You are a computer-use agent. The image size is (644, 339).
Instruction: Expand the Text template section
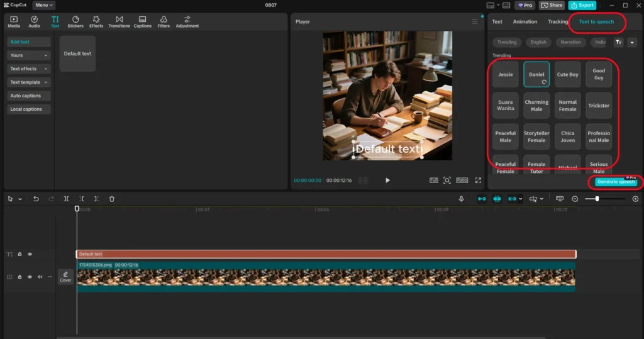click(x=29, y=82)
